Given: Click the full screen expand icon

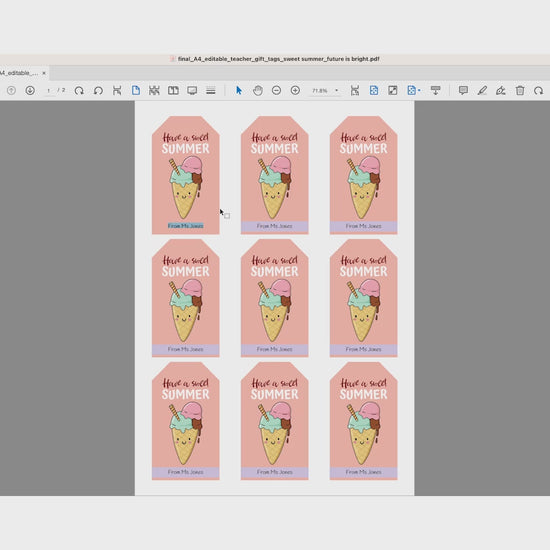Looking at the screenshot, I should (x=393, y=90).
